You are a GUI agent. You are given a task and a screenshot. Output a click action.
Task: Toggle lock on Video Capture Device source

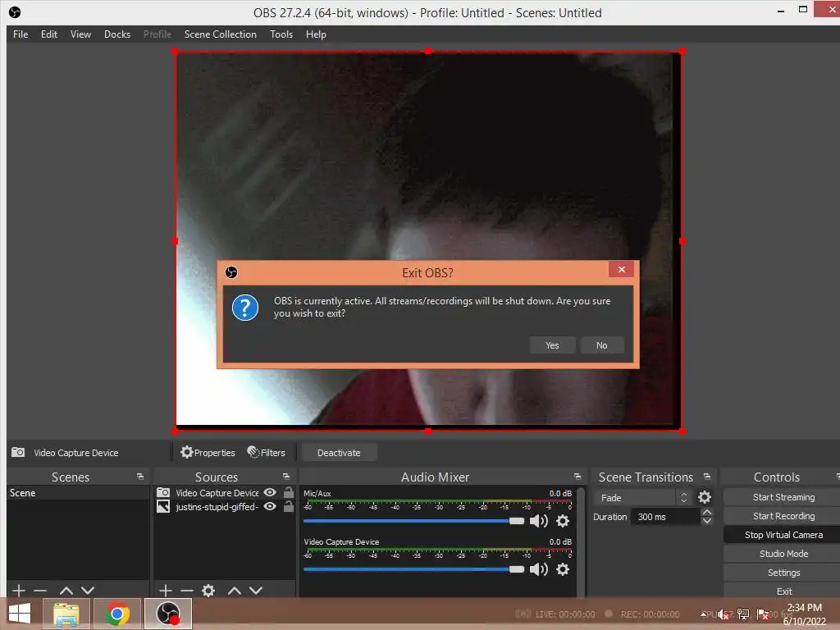point(289,492)
